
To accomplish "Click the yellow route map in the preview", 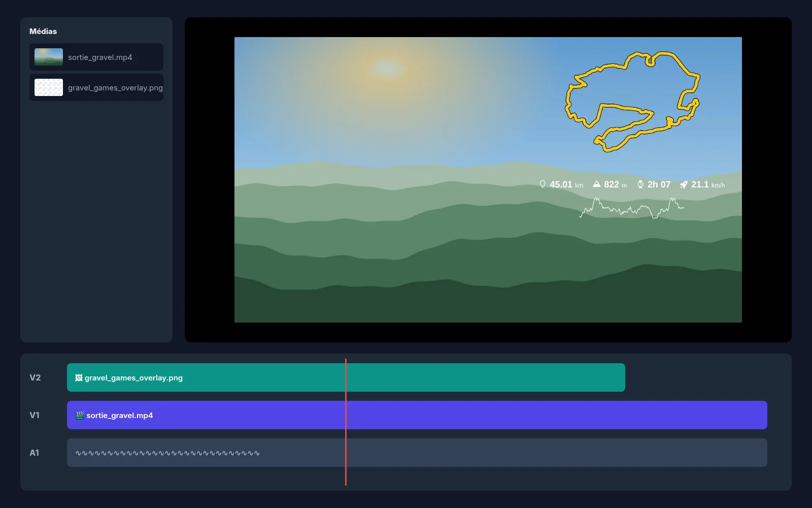I will coord(632,101).
